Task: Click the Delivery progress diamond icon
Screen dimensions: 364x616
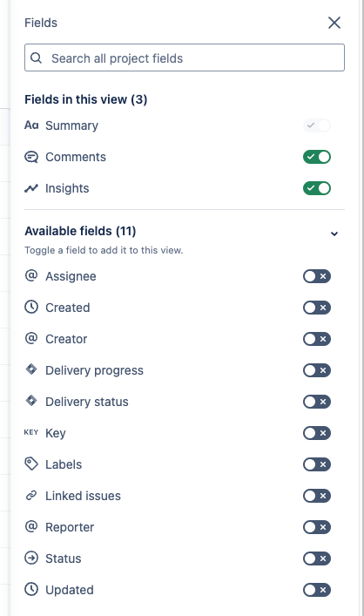Action: click(31, 369)
